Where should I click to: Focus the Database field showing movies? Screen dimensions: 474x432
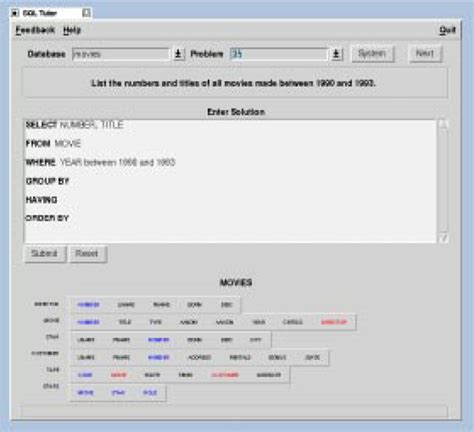tap(121, 54)
